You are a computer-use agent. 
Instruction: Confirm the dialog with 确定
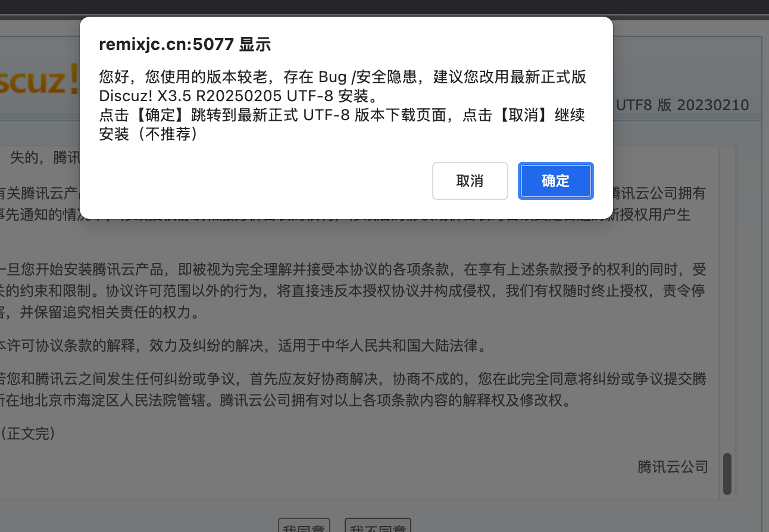pos(556,181)
